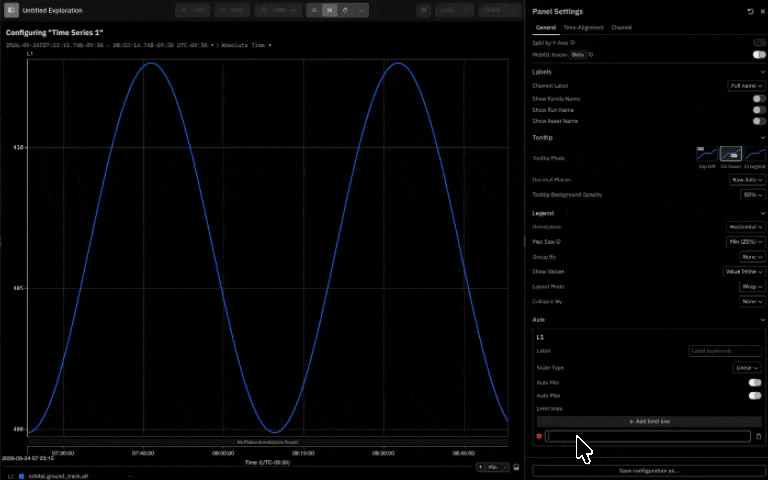Open the Show Values dropdown
This screenshot has height=480, width=768.
(x=744, y=272)
